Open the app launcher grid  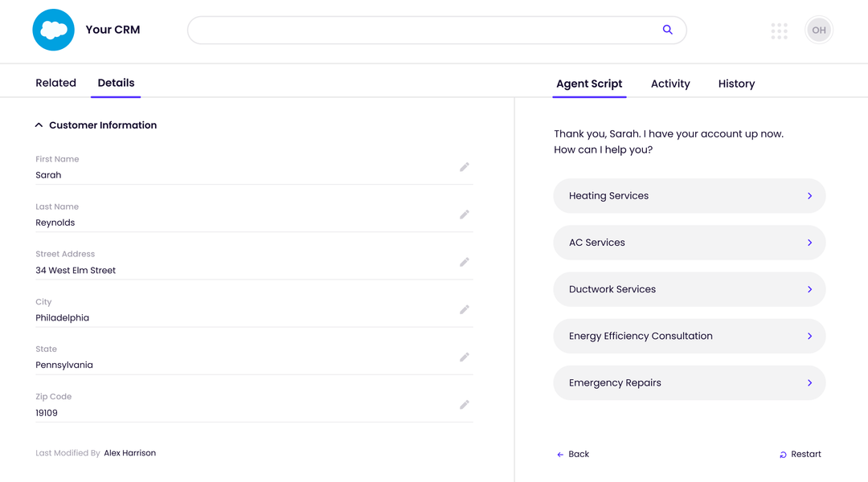pos(779,31)
